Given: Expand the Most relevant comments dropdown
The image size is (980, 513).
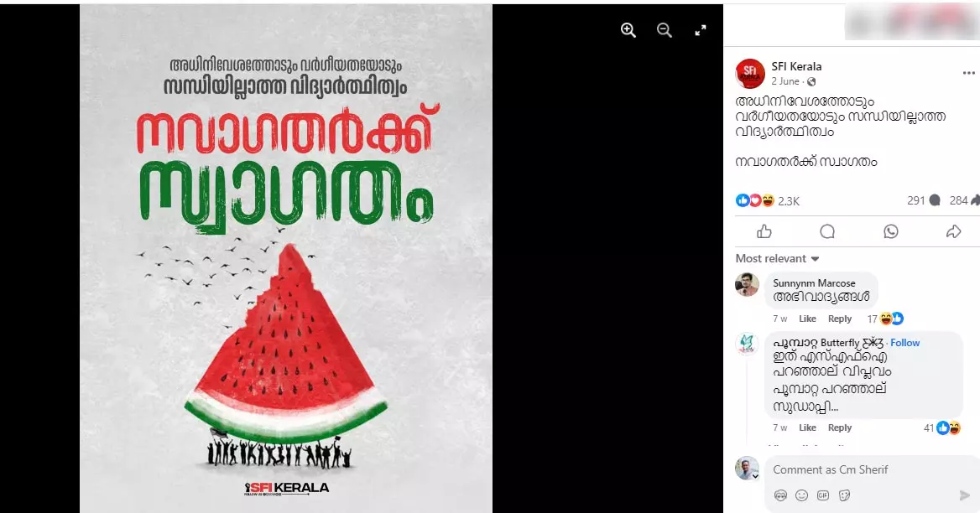Looking at the screenshot, I should point(777,258).
